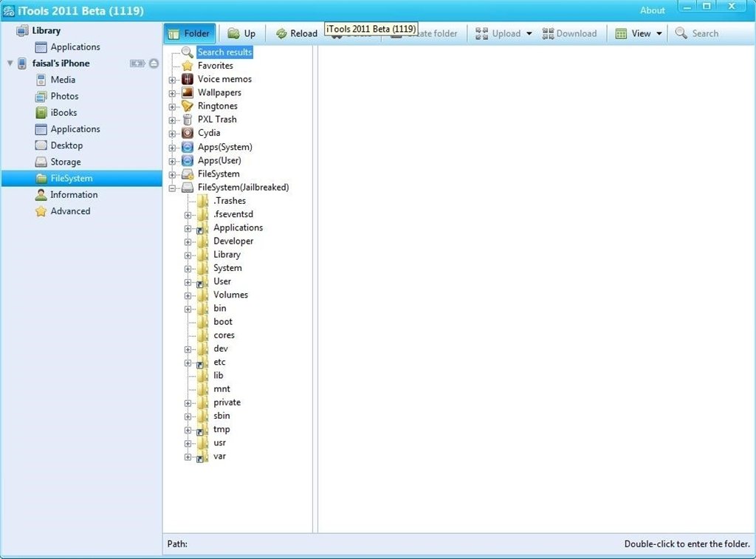Screen dimensions: 756x559
Task: Click the FileSystem folder icon in sidebar
Action: click(x=41, y=179)
